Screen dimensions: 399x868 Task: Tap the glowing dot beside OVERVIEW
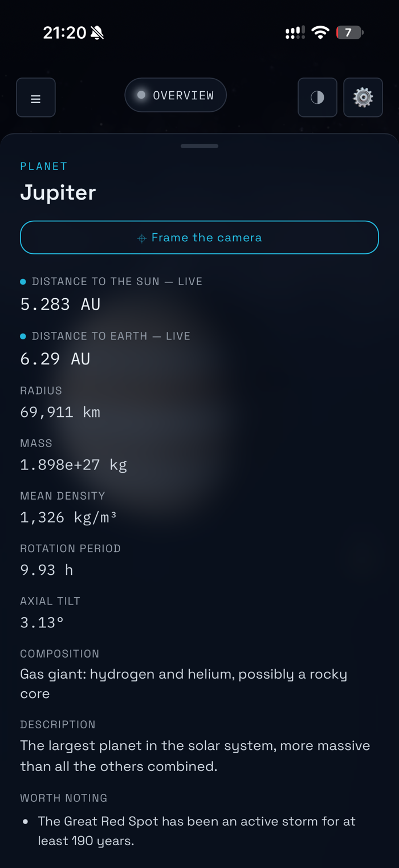point(141,95)
